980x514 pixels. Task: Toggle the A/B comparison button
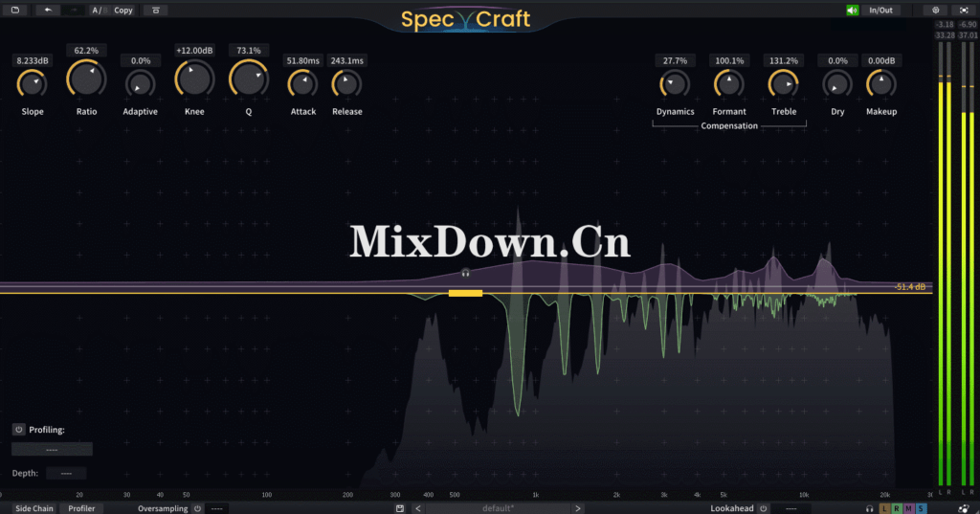[99, 10]
